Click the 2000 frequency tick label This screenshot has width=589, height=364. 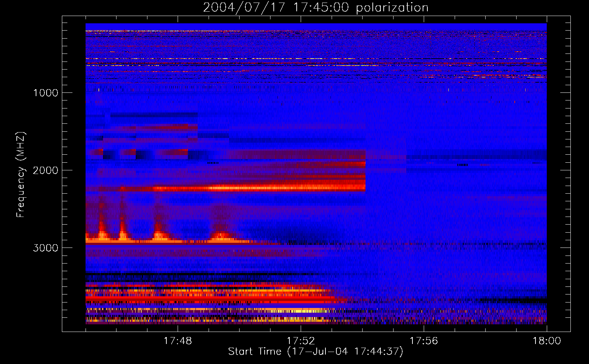coord(46,170)
